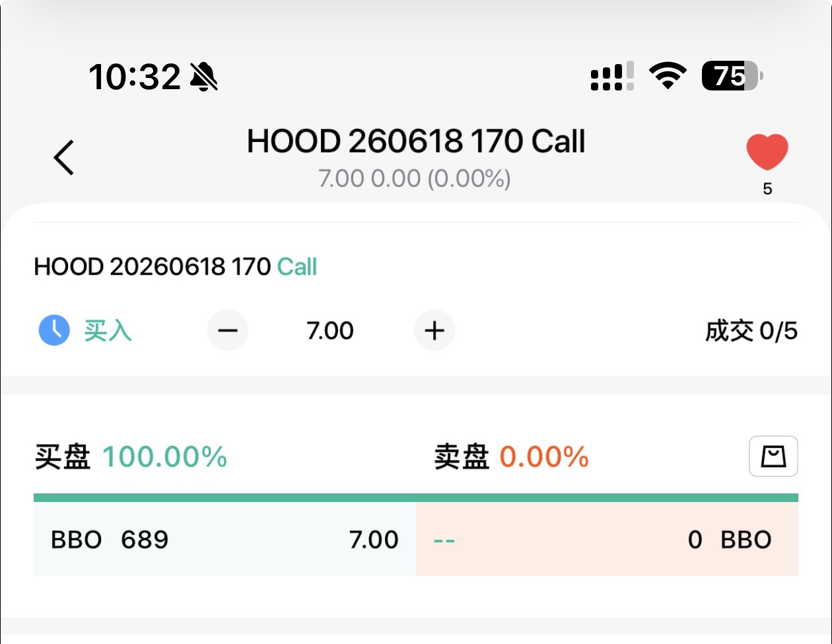Image resolution: width=832 pixels, height=644 pixels.
Task: Tap the green bid/ask ratio bar
Action: [x=415, y=497]
